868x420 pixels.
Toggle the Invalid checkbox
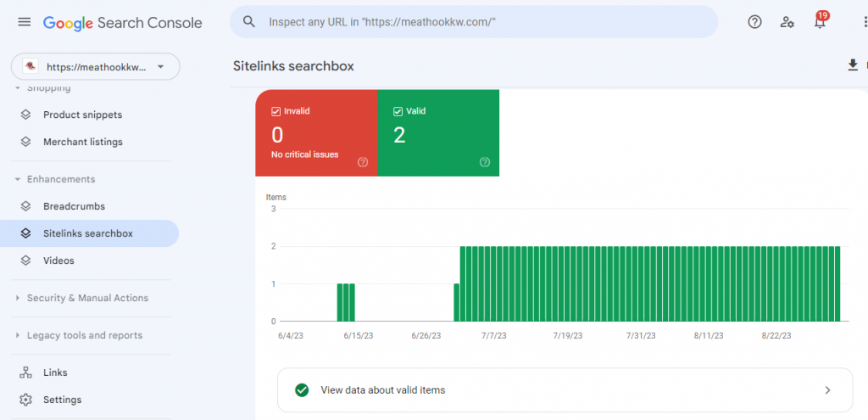[x=275, y=111]
